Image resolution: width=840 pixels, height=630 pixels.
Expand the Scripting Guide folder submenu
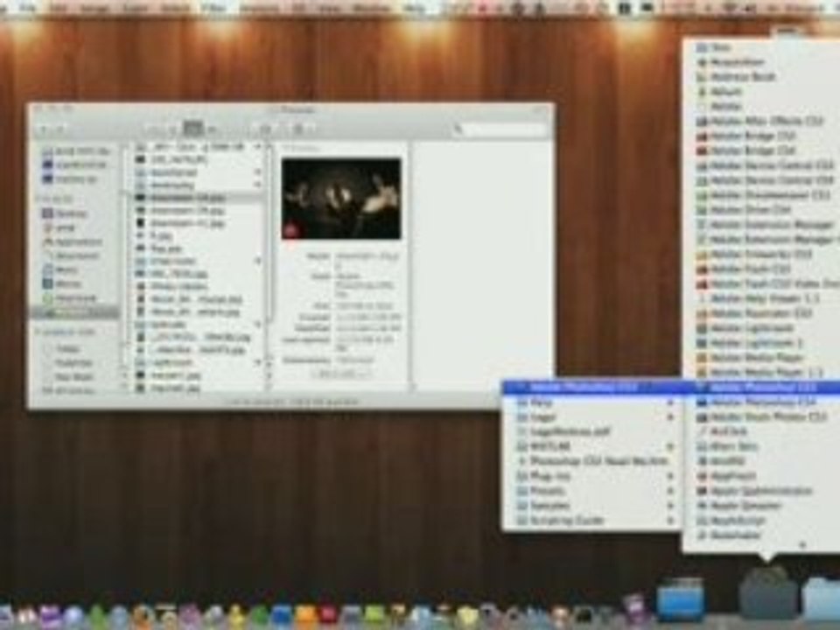[x=670, y=520]
